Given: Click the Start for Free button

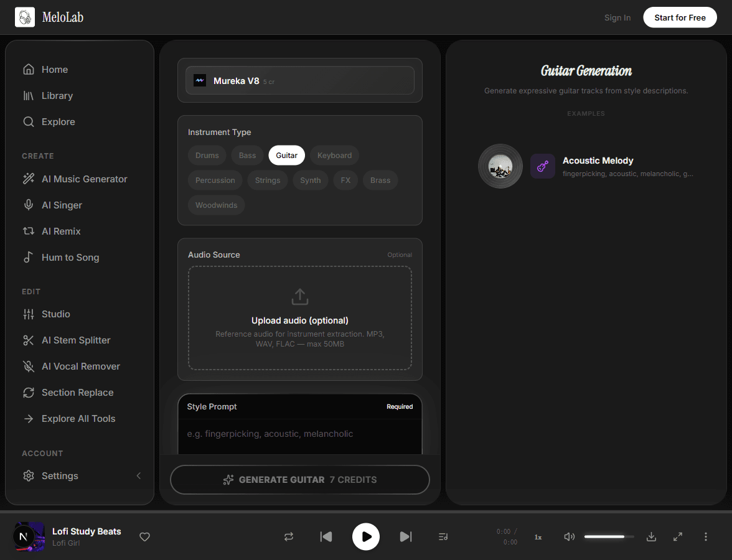Looking at the screenshot, I should [680, 17].
